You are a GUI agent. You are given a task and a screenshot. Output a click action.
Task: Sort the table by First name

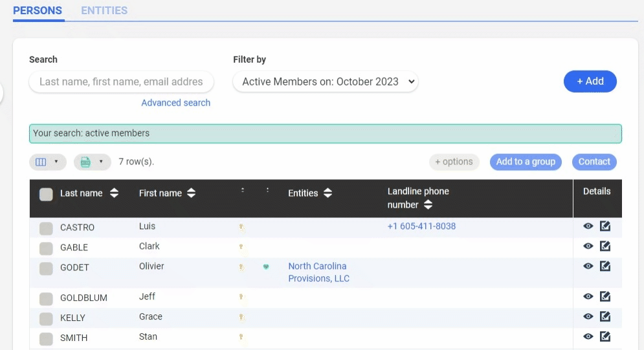pyautogui.click(x=191, y=193)
